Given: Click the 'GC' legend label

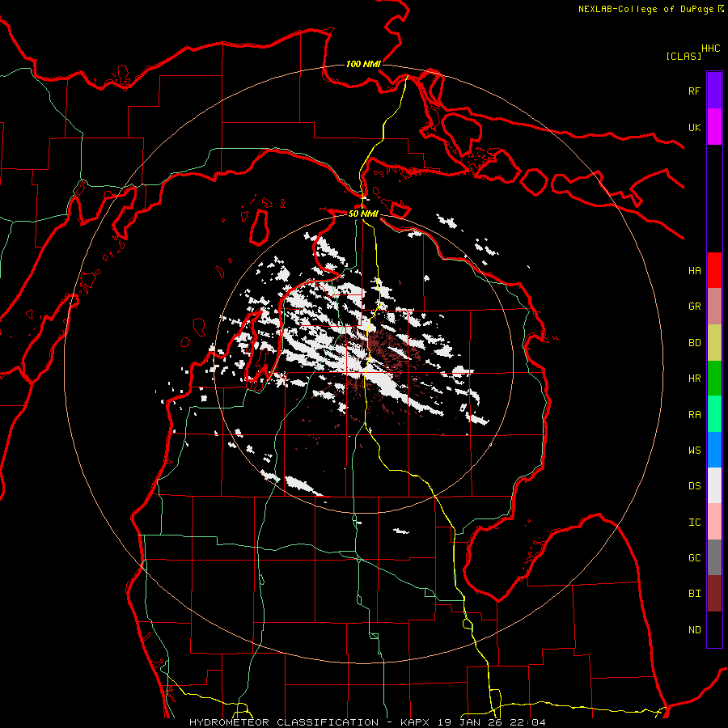Looking at the screenshot, I should (x=694, y=558).
